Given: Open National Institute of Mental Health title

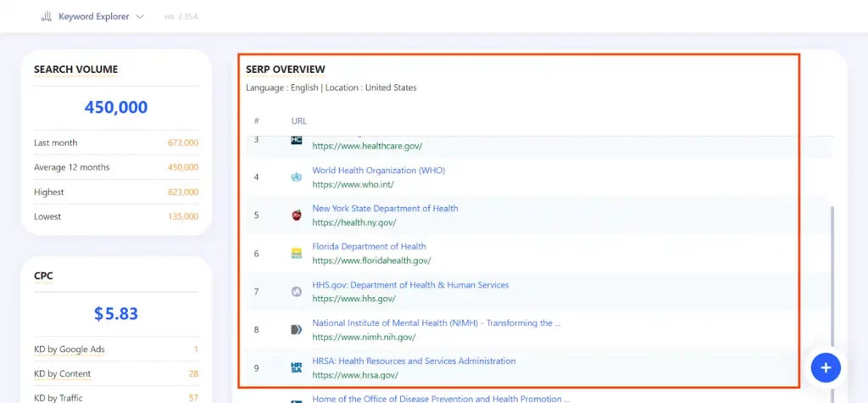Looking at the screenshot, I should 437,322.
